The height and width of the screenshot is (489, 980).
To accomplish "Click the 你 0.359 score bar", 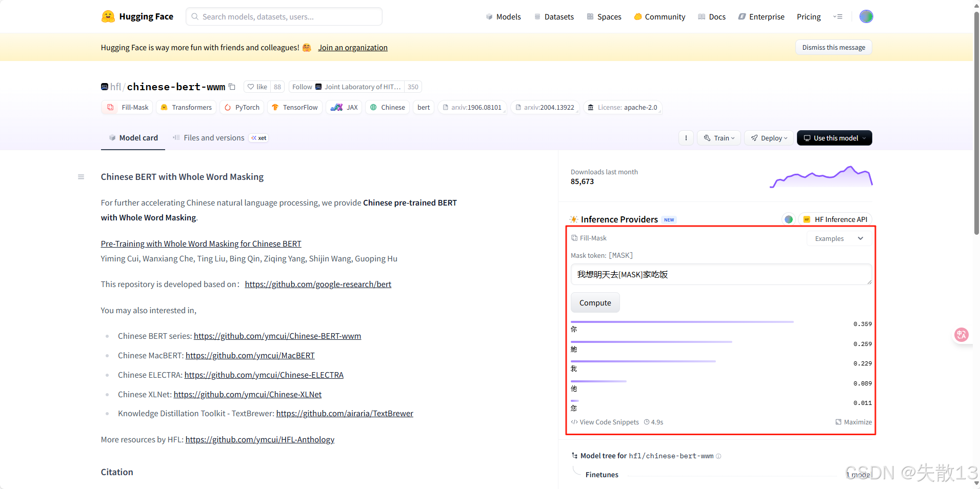I will [682, 322].
